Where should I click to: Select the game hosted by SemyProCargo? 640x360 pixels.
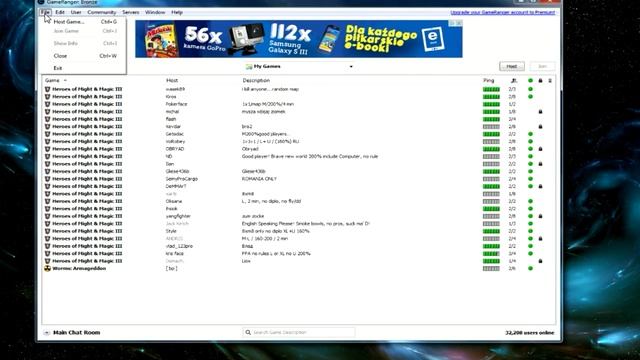(299, 179)
